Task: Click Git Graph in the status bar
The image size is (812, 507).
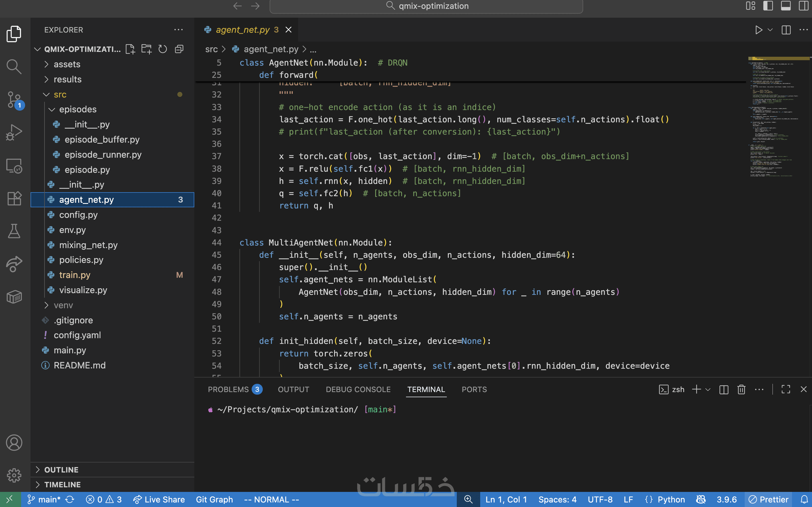Action: coord(214,499)
